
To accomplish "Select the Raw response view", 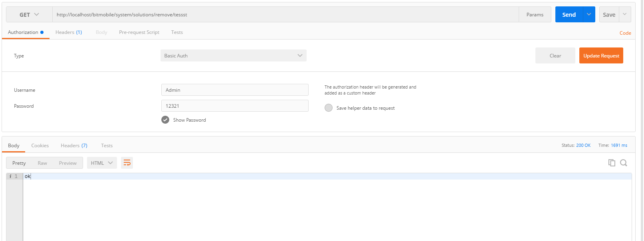I will (x=42, y=163).
